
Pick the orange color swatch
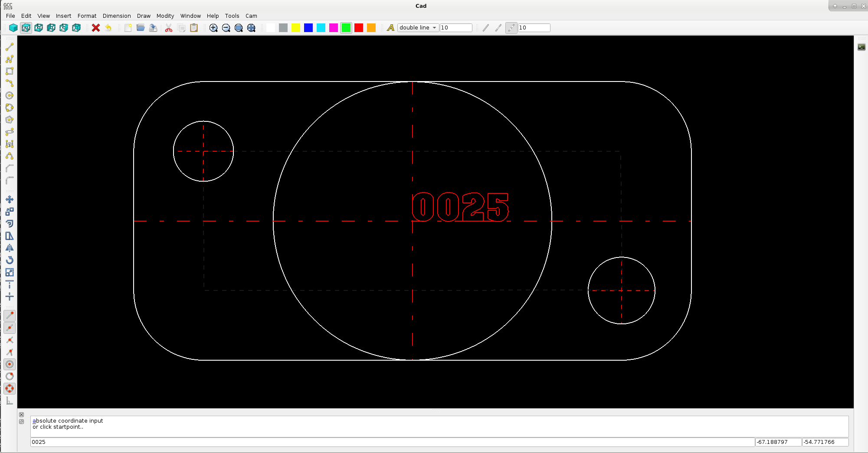click(x=371, y=28)
